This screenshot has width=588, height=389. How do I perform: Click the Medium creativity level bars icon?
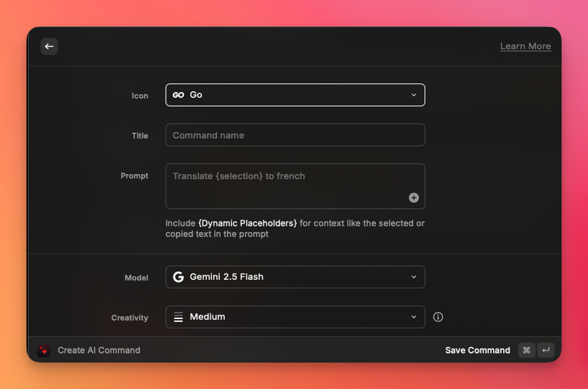click(x=178, y=317)
